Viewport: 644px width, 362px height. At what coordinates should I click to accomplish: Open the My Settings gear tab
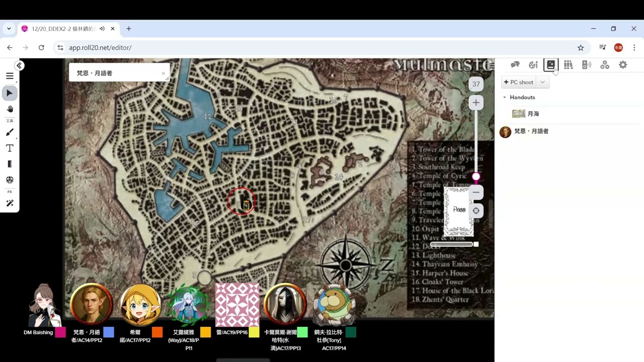623,65
